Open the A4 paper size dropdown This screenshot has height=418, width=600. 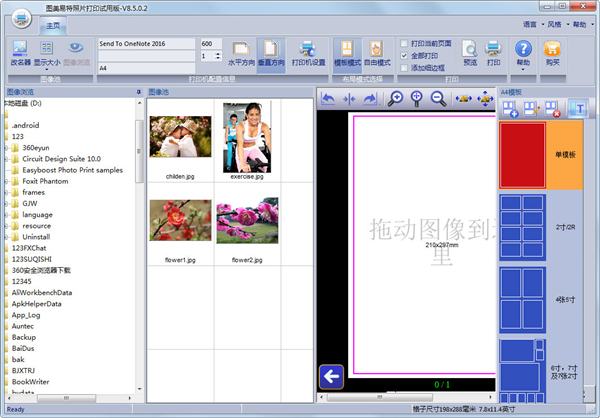(146, 68)
